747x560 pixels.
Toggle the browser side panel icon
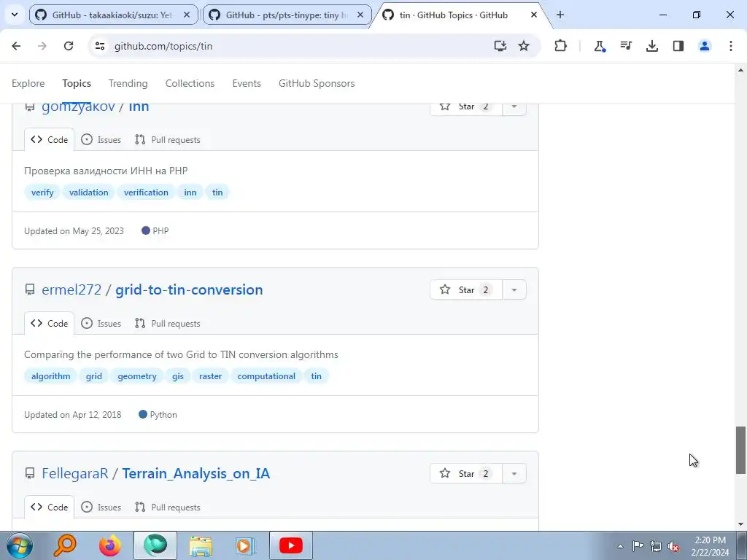[x=678, y=46]
